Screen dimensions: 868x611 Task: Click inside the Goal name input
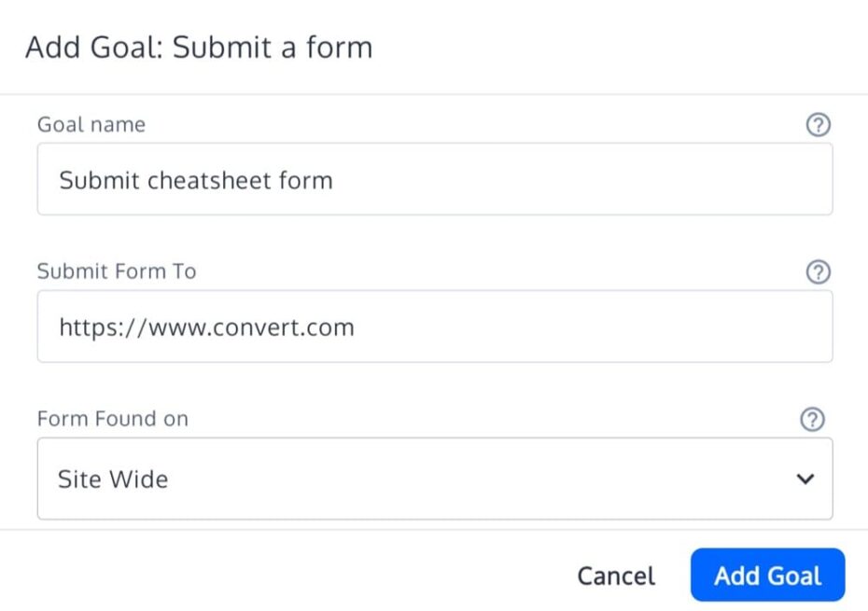coord(434,178)
